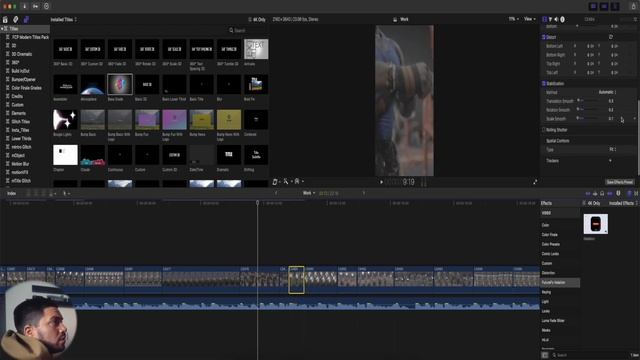This screenshot has height=360, width=640.
Task: Open the Transitions browser icon
Action: click(636, 193)
